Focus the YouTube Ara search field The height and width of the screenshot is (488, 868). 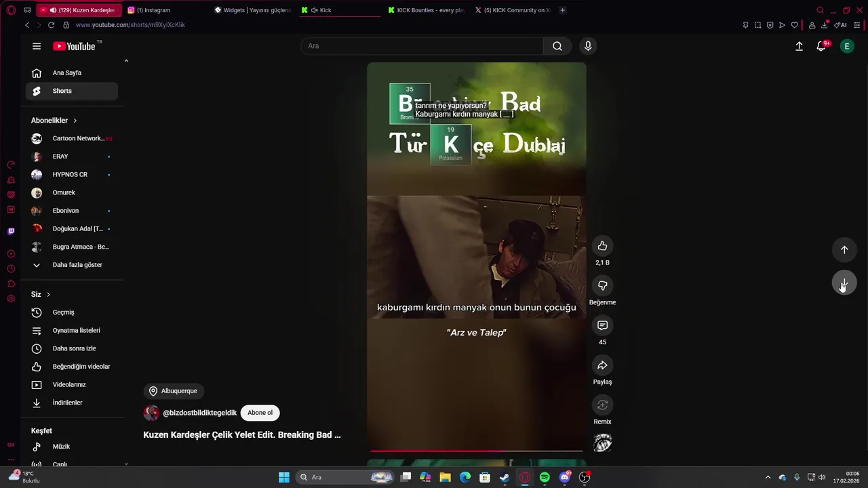click(x=422, y=46)
